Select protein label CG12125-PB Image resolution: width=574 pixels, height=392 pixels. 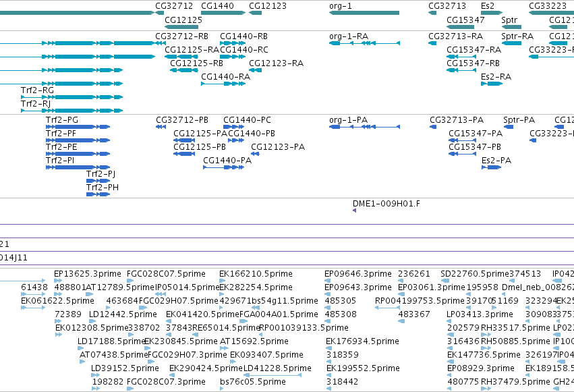point(200,147)
